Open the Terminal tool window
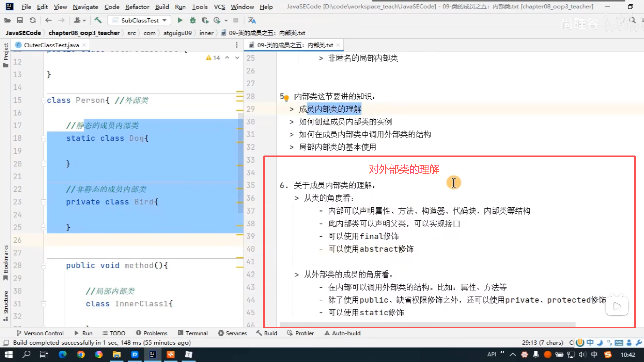The width and height of the screenshot is (644, 362). click(193, 333)
